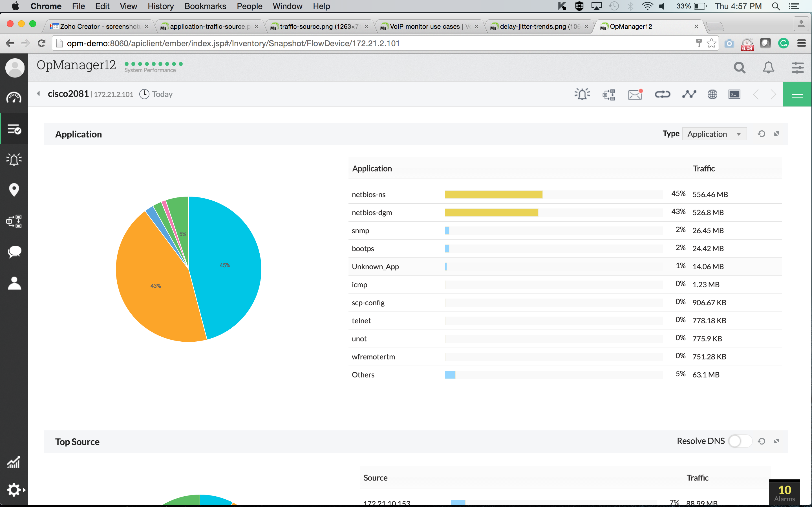Open the search panel icon
Screen dimensions: 812x507
coord(740,67)
